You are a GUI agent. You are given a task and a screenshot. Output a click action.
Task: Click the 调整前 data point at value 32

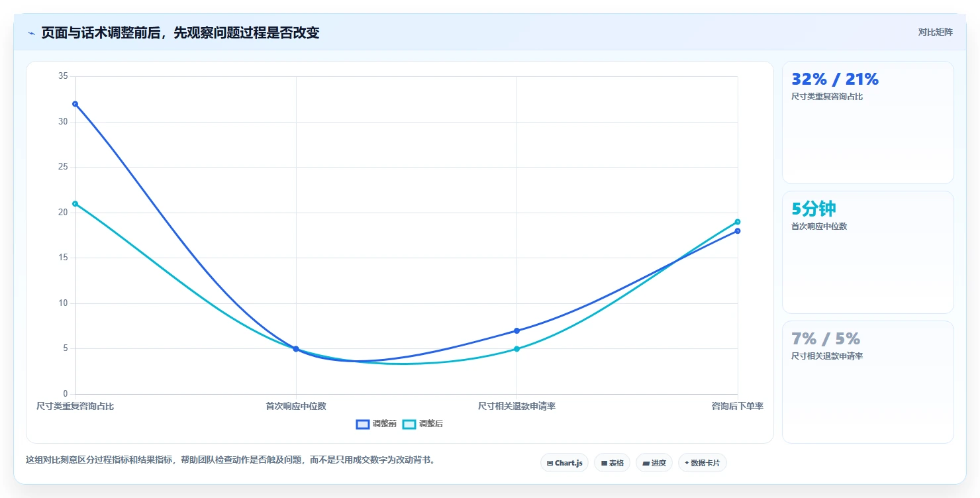75,104
